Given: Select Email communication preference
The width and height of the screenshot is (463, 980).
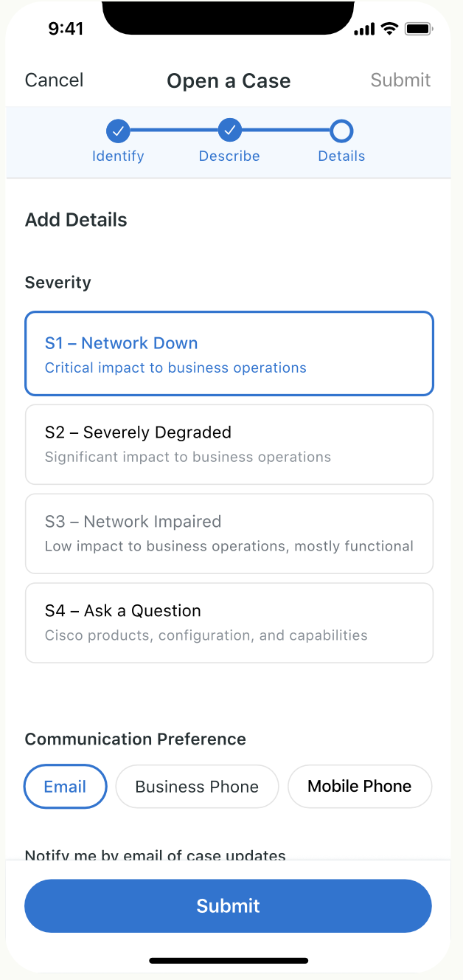Looking at the screenshot, I should tap(66, 787).
